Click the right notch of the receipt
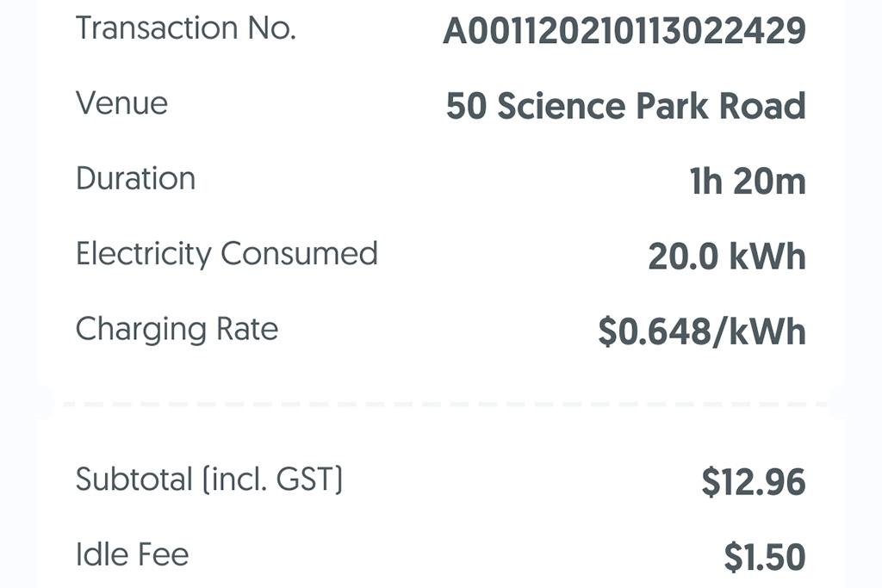Screen dimensions: 882x588 tap(840, 403)
